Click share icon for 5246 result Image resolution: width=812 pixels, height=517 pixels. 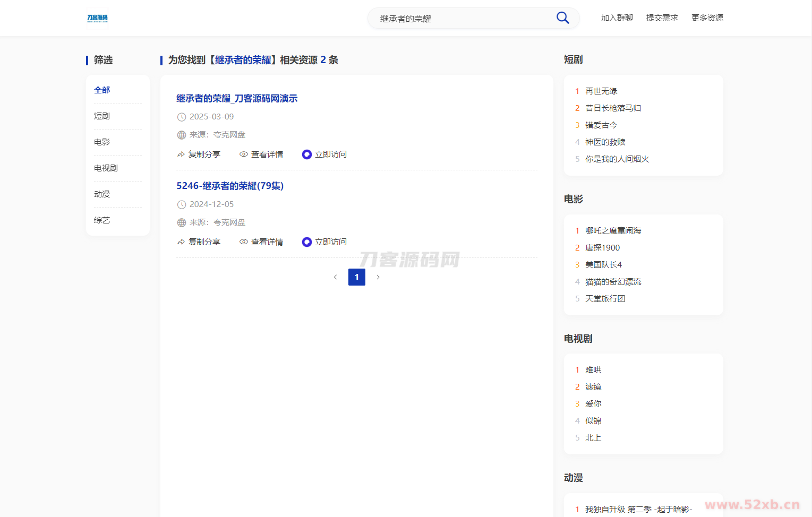(x=181, y=242)
